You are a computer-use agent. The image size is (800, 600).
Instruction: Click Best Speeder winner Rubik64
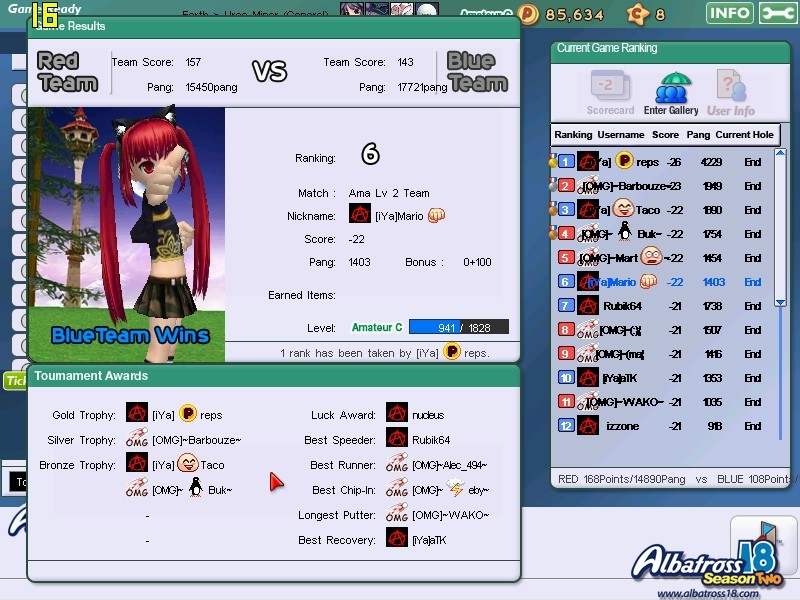[431, 440]
